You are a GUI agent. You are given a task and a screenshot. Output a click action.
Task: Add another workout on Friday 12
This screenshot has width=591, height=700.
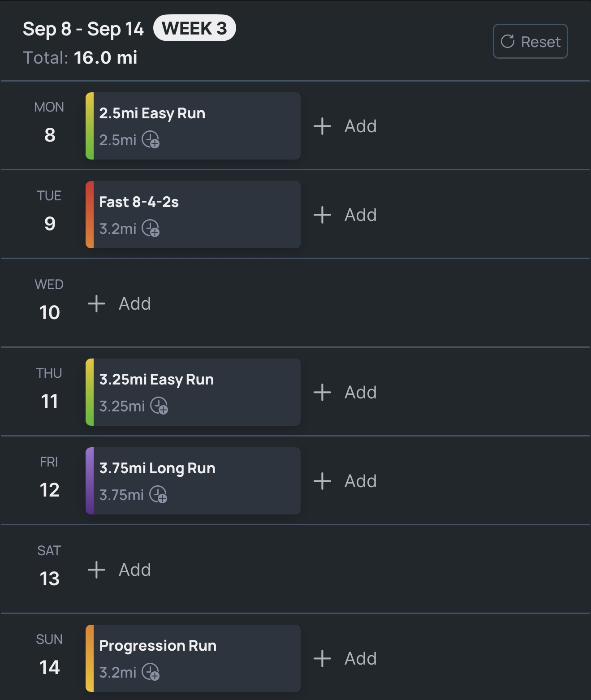(345, 481)
